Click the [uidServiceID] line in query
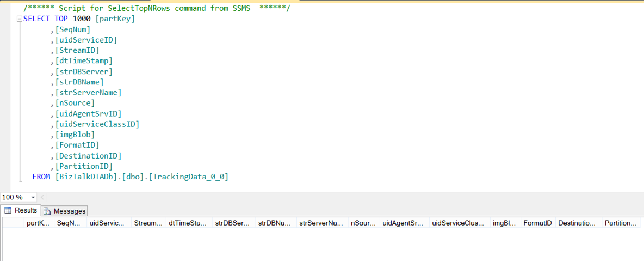 coord(86,40)
